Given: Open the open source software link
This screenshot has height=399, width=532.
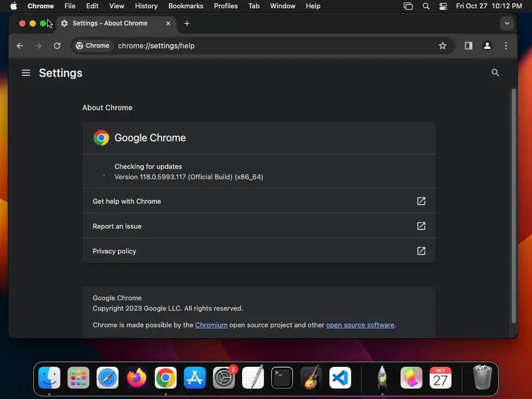Looking at the screenshot, I should pos(360,325).
